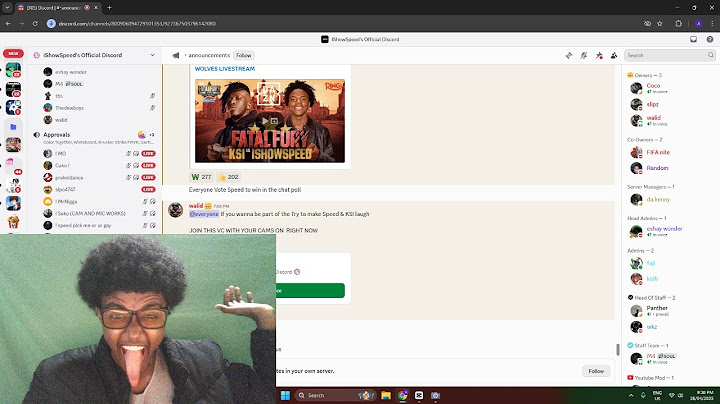Image resolution: width=720 pixels, height=404 pixels.
Task: Open browser extensions puzzle icon
Action: tap(678, 23)
